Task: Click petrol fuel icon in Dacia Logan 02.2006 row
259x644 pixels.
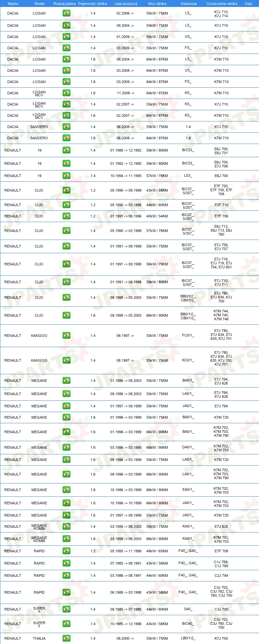Action: tap(67, 14)
